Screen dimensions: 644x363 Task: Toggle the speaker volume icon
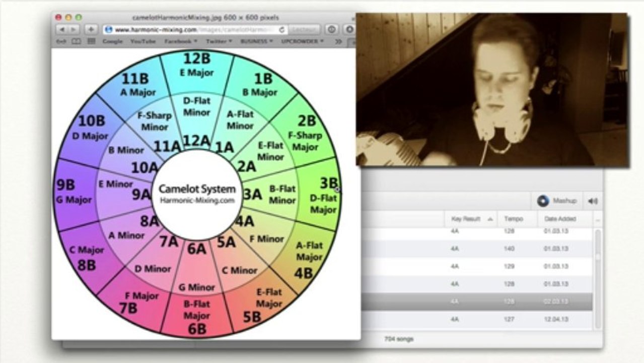pos(593,201)
